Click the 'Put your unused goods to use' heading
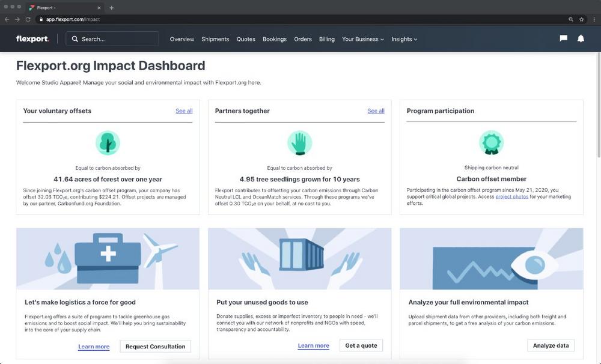 point(262,302)
